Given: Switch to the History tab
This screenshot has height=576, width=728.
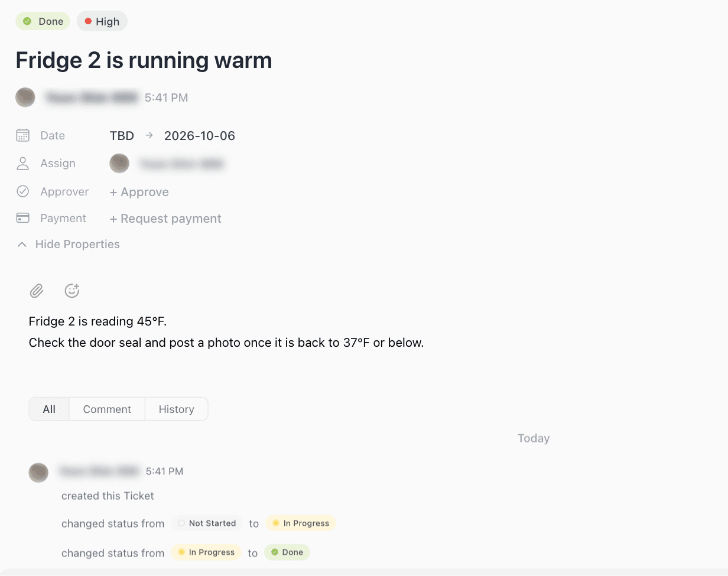Looking at the screenshot, I should coord(176,409).
